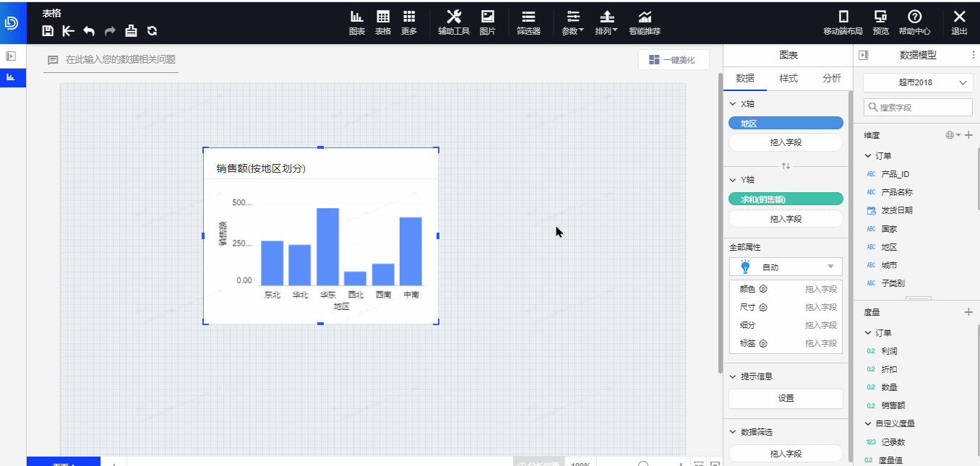The image size is (980, 466).
Task: Select the 利润 measure
Action: point(889,351)
